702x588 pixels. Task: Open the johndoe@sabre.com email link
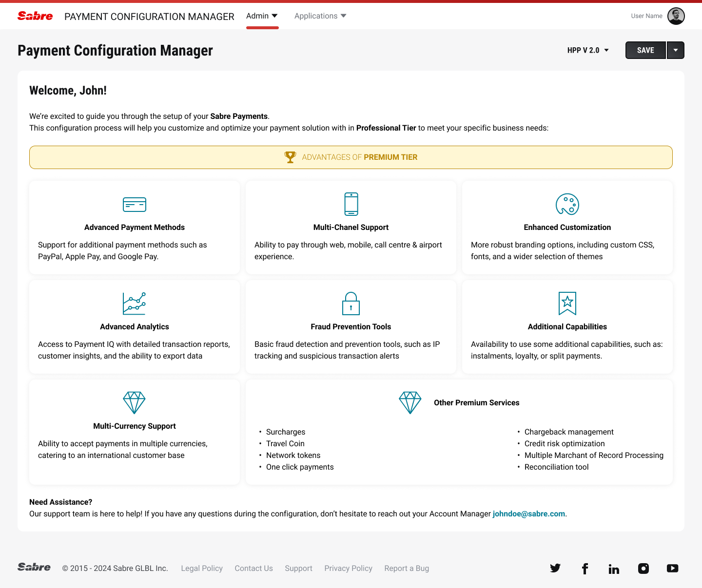(529, 514)
